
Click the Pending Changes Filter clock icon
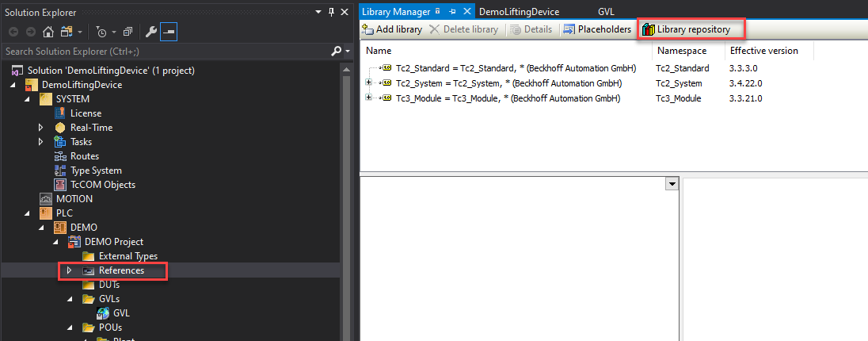[101, 33]
